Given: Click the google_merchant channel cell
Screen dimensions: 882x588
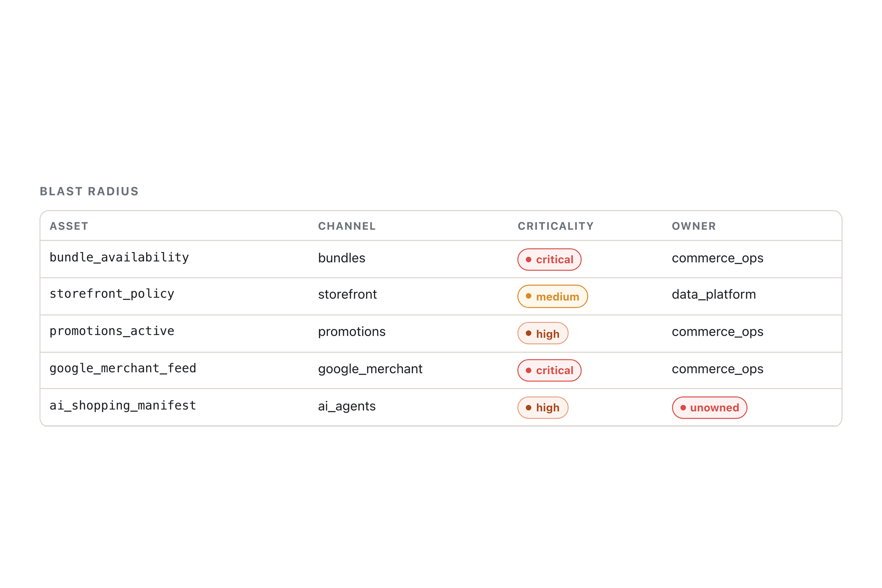Looking at the screenshot, I should point(370,369).
